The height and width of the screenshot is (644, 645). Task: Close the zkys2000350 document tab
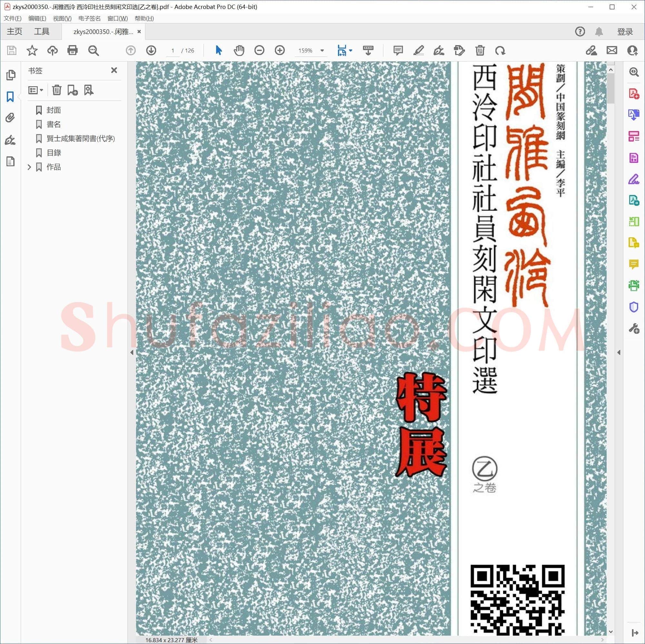click(139, 31)
